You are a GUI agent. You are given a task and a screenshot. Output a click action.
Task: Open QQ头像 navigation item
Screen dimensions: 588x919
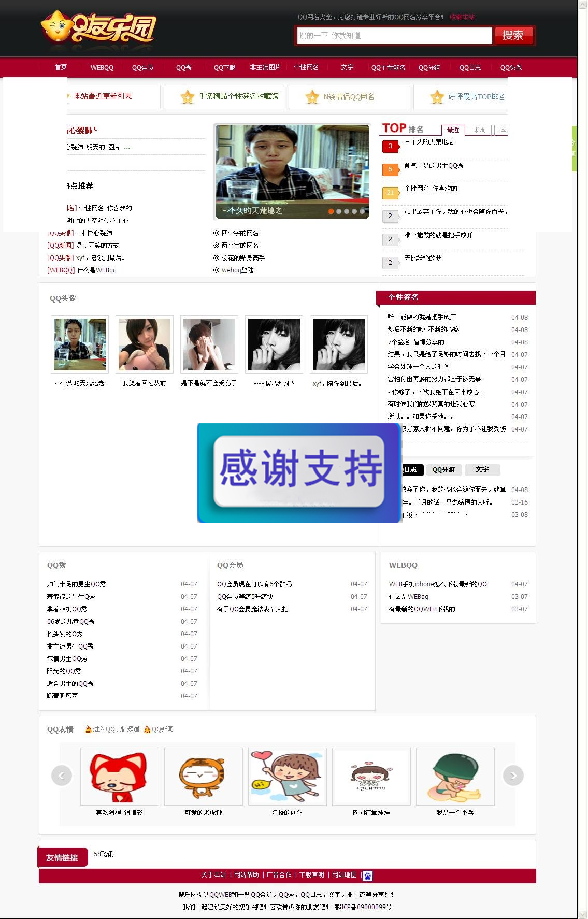[x=511, y=67]
